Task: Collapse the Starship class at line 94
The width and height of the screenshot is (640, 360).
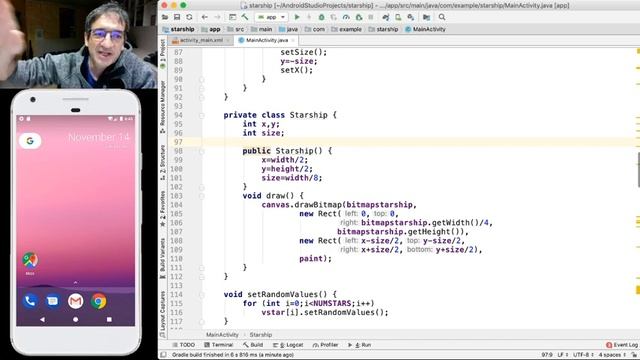Action: (202, 116)
